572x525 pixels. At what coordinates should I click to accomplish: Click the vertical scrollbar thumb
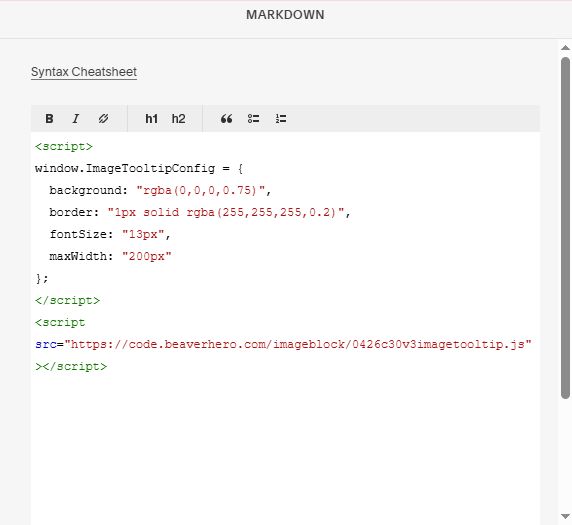(565, 228)
